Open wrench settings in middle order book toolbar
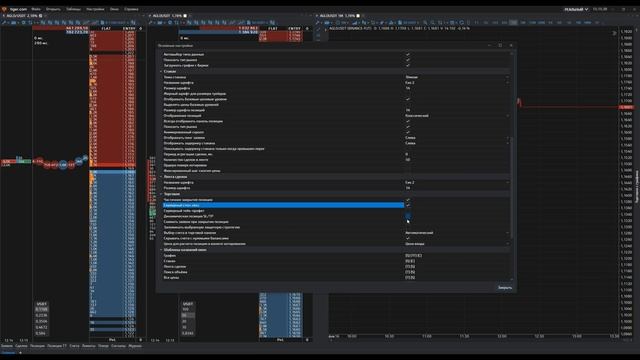The height and width of the screenshot is (360, 640). pos(152,22)
